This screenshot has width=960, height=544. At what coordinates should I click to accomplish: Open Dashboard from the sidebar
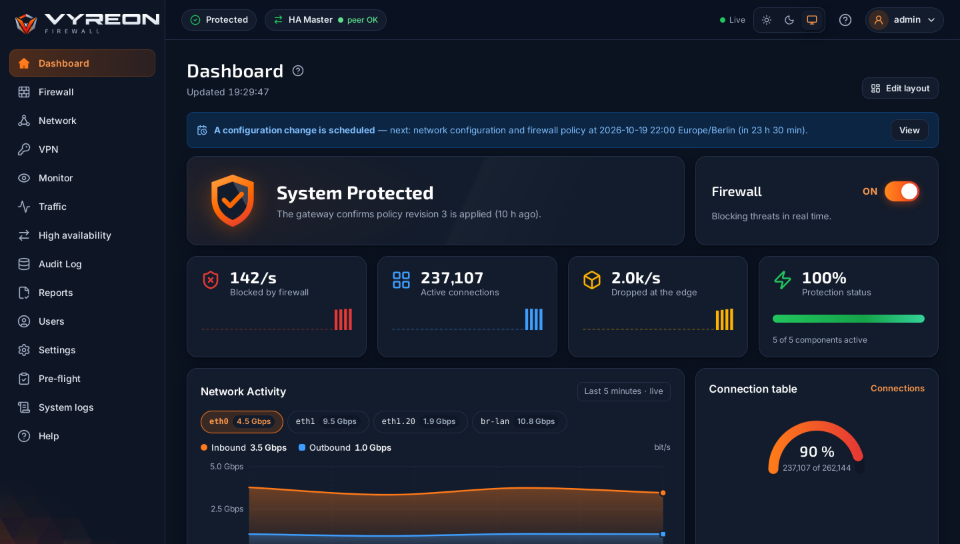pos(82,63)
